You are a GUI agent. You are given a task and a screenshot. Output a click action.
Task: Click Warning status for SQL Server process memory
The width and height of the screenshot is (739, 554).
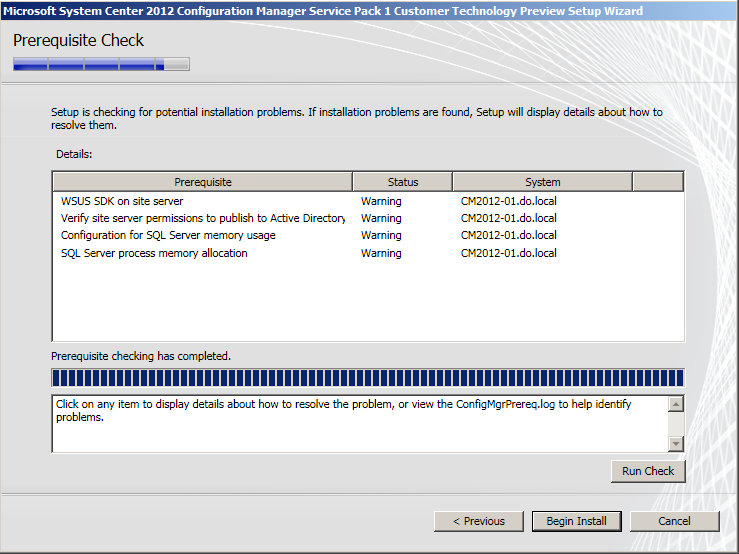coord(381,253)
